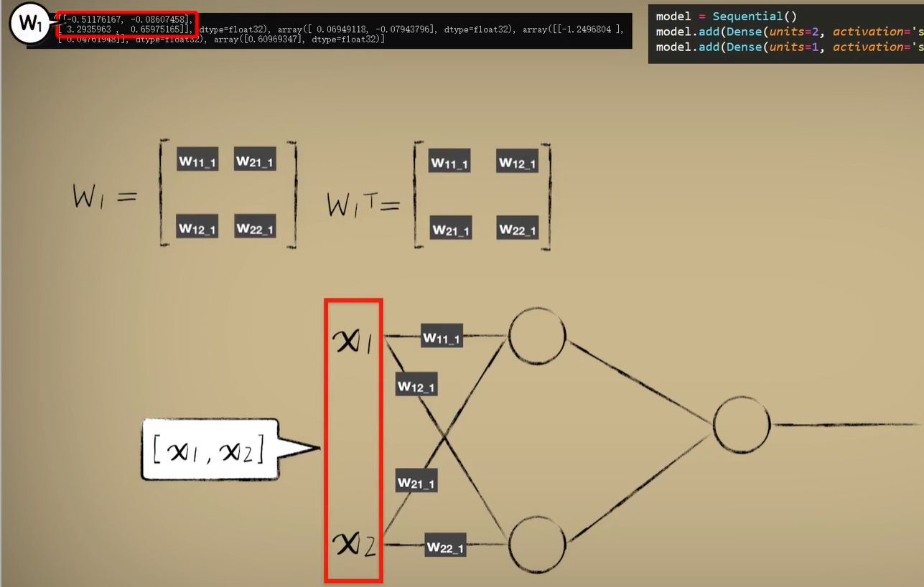Click the lower hidden-layer neuron circle

[537, 545]
